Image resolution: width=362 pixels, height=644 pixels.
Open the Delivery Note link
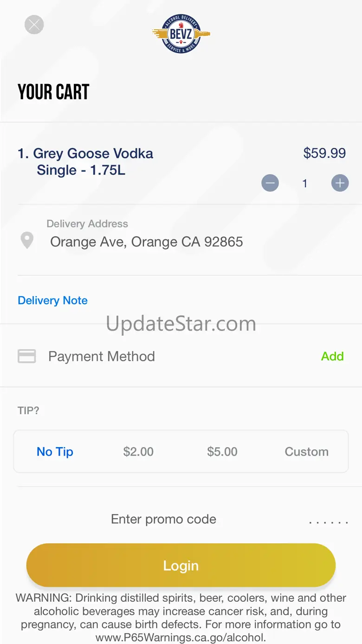point(52,300)
